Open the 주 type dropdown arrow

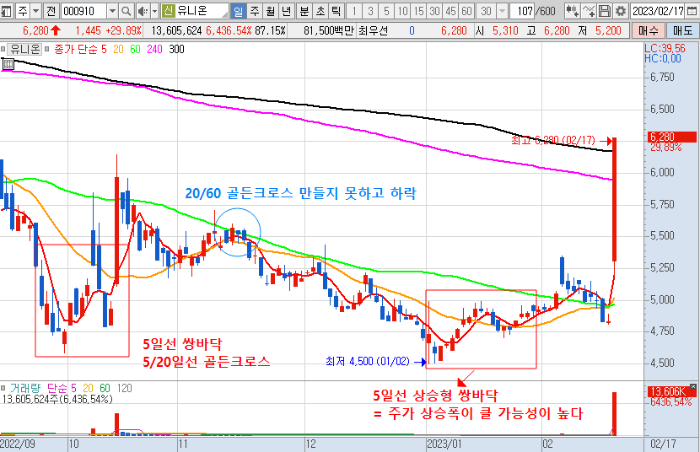point(36,11)
